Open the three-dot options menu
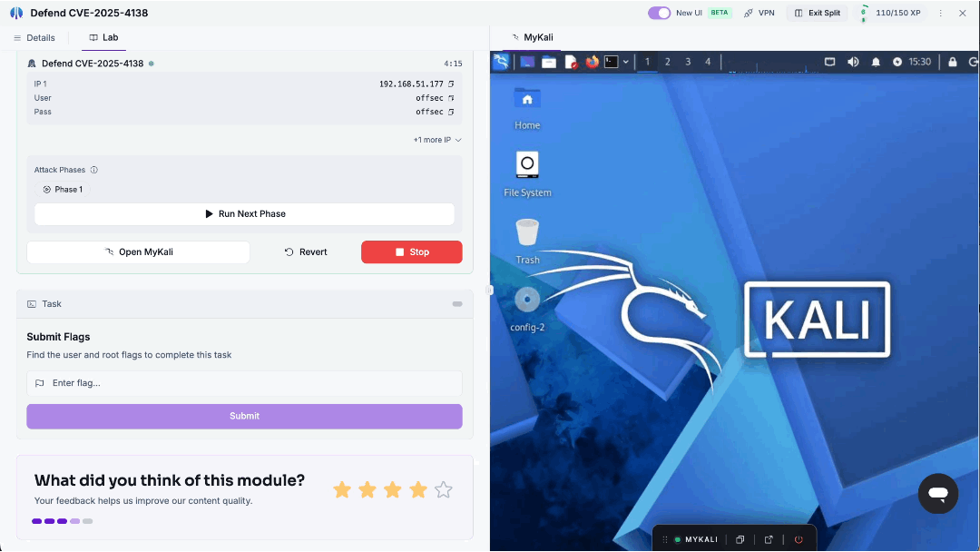This screenshot has width=980, height=552. point(940,13)
